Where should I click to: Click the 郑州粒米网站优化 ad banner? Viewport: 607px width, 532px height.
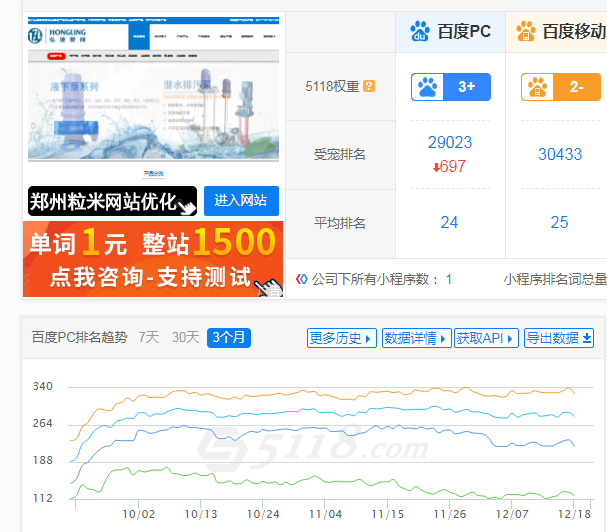coord(112,201)
